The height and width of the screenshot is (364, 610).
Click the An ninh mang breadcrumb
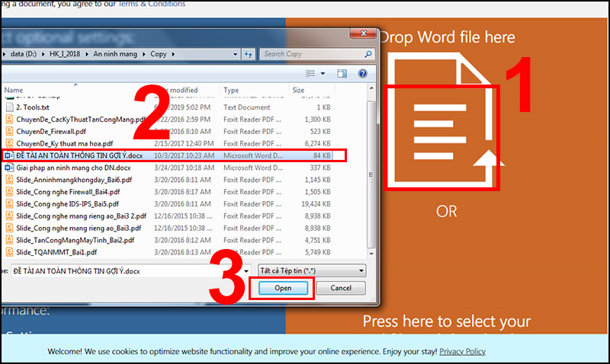115,54
